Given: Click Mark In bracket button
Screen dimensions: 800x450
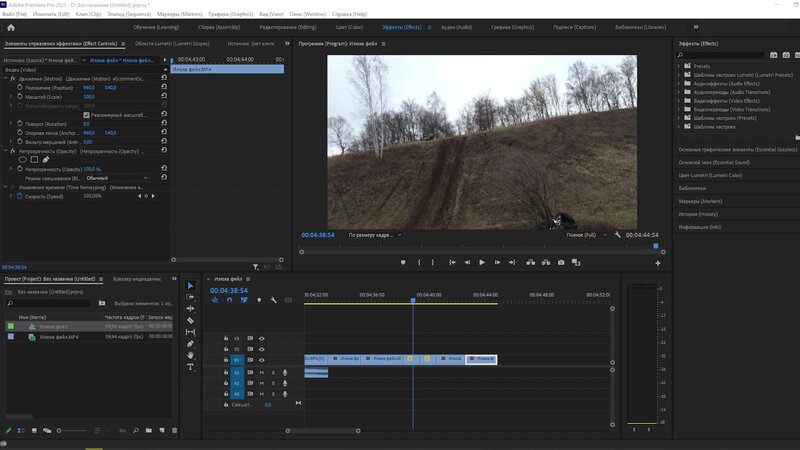Looking at the screenshot, I should point(419,262).
